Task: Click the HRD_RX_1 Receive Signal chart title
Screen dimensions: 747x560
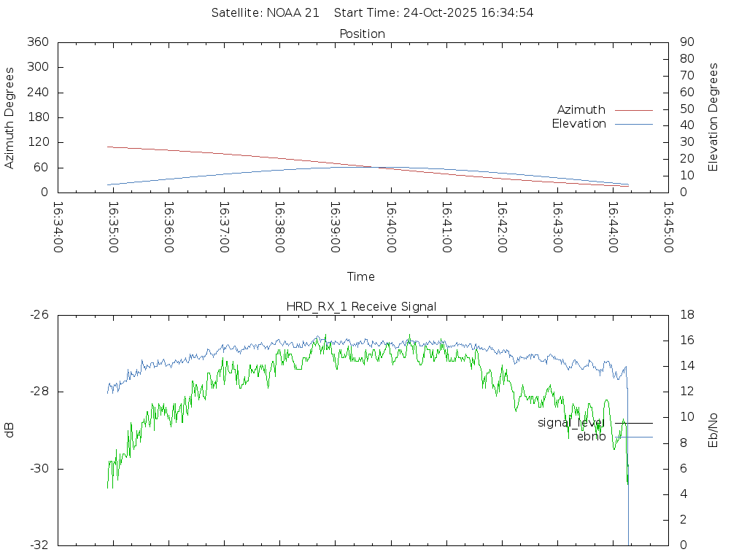Action: coord(361,307)
